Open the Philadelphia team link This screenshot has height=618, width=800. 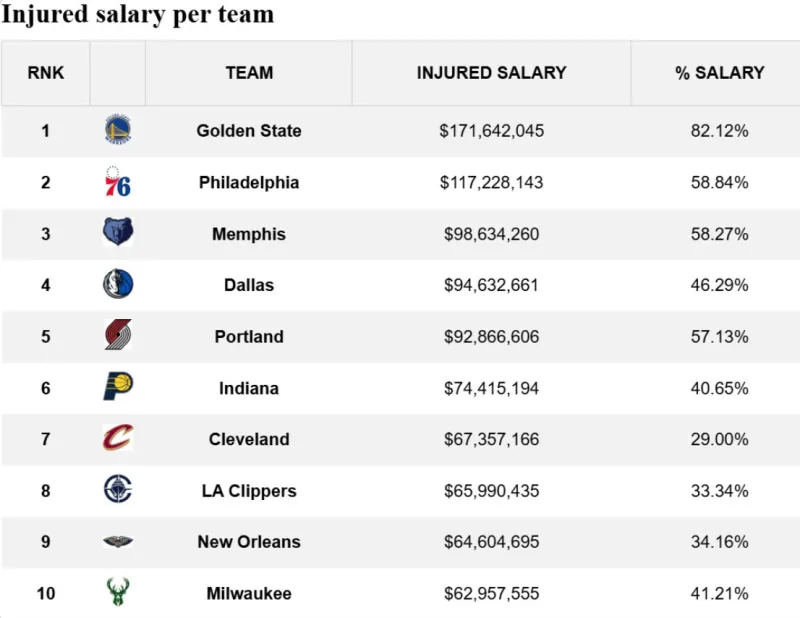coord(249,183)
